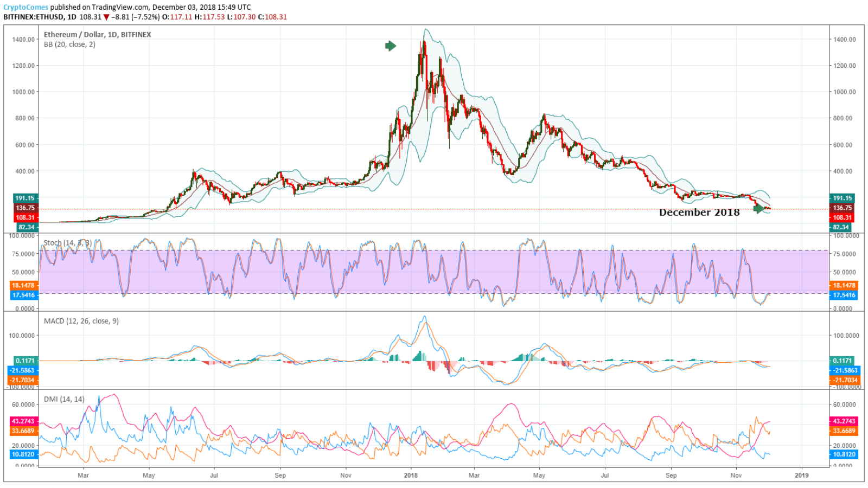This screenshot has height=488, width=868.
Task: Open the Stoch (14, 3, 3) indicator legend
Action: [x=68, y=242]
